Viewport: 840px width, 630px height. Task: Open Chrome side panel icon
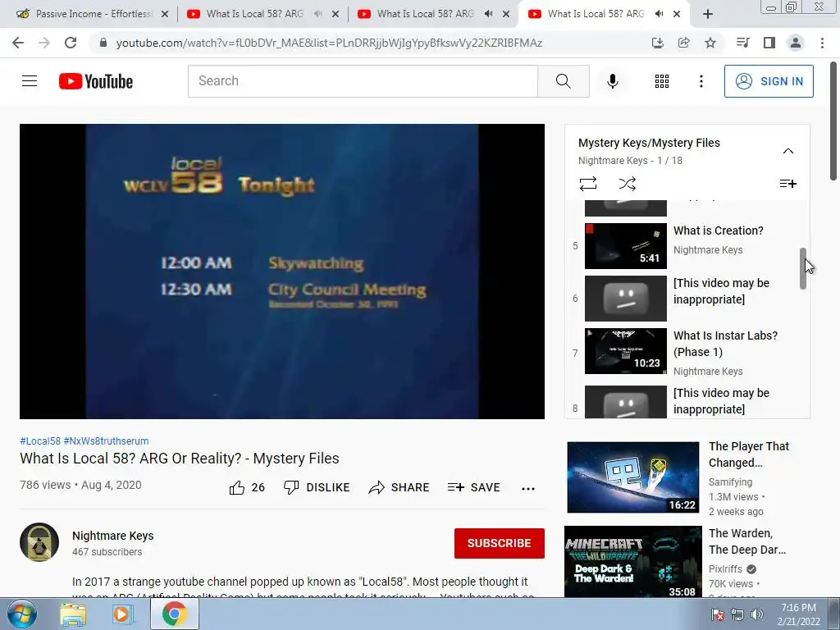pos(769,43)
